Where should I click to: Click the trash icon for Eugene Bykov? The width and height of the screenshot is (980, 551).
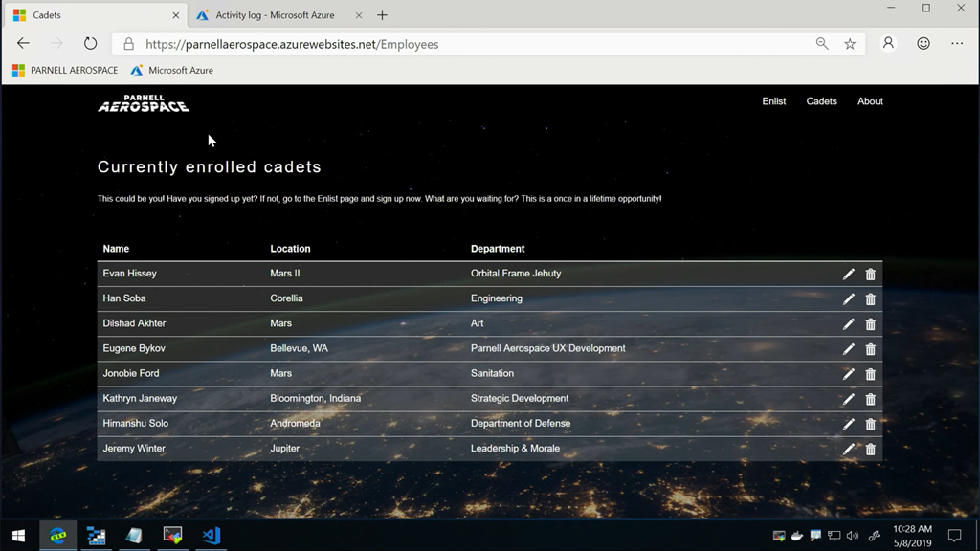pos(870,349)
